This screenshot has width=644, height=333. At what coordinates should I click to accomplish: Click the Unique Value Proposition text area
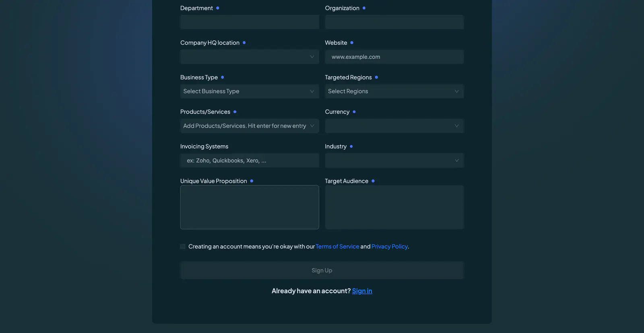(250, 207)
